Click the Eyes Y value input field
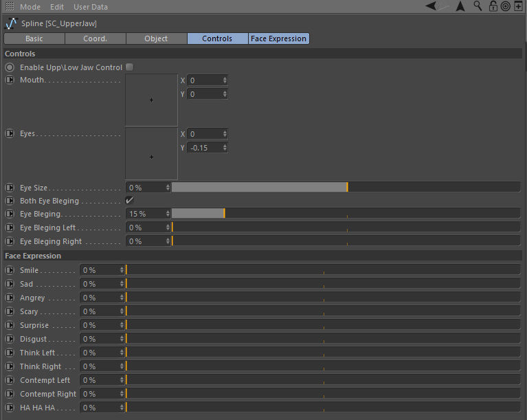 click(204, 148)
